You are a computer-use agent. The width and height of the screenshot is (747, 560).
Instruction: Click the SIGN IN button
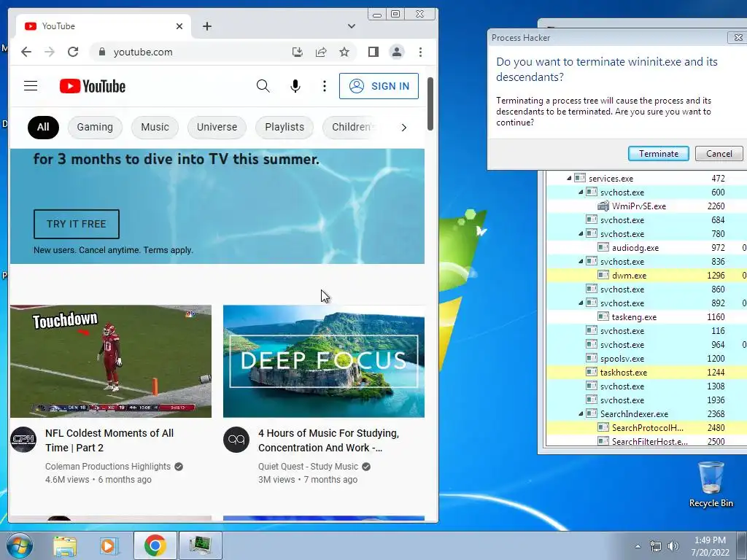(379, 86)
